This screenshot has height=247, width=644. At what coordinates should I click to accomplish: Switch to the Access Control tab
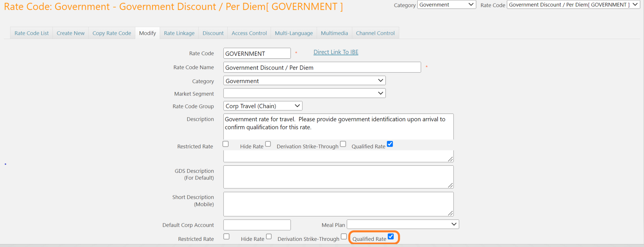click(x=249, y=33)
